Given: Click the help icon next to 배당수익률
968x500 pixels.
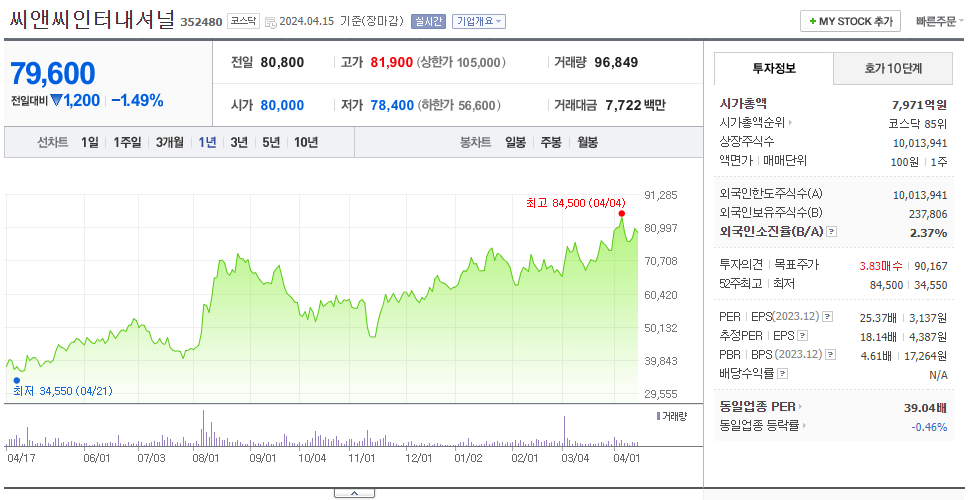Looking at the screenshot, I should 782,373.
